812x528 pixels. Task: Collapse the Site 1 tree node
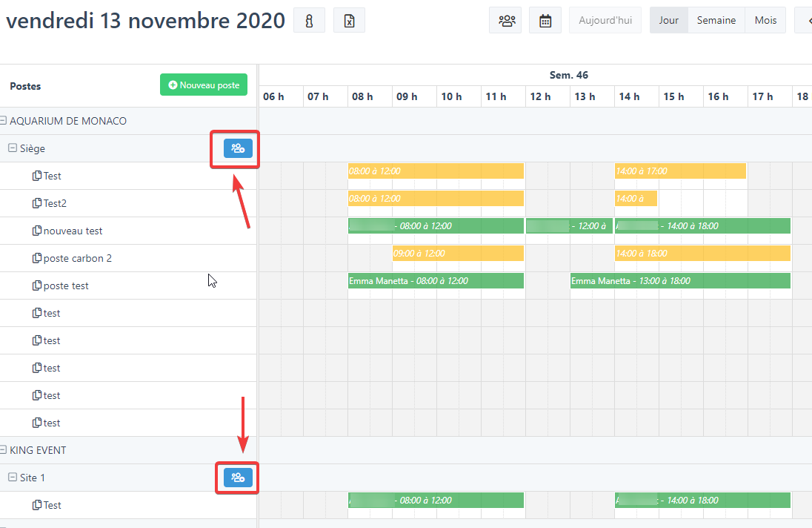pyautogui.click(x=13, y=478)
